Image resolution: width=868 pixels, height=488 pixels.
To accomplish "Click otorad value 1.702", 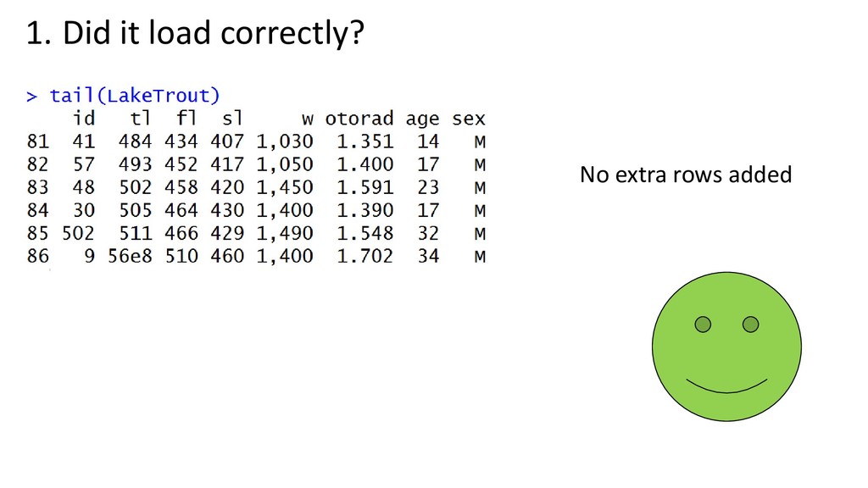I will pyautogui.click(x=365, y=256).
